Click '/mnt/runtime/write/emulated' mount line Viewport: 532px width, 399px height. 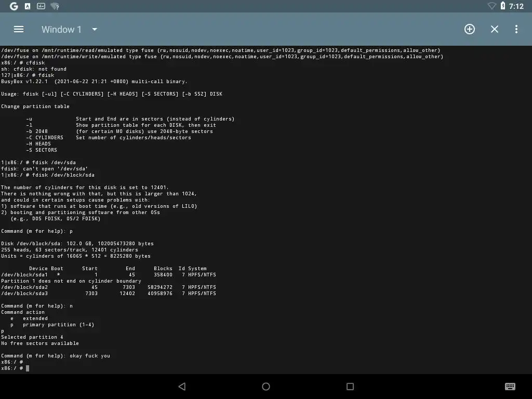click(x=222, y=56)
